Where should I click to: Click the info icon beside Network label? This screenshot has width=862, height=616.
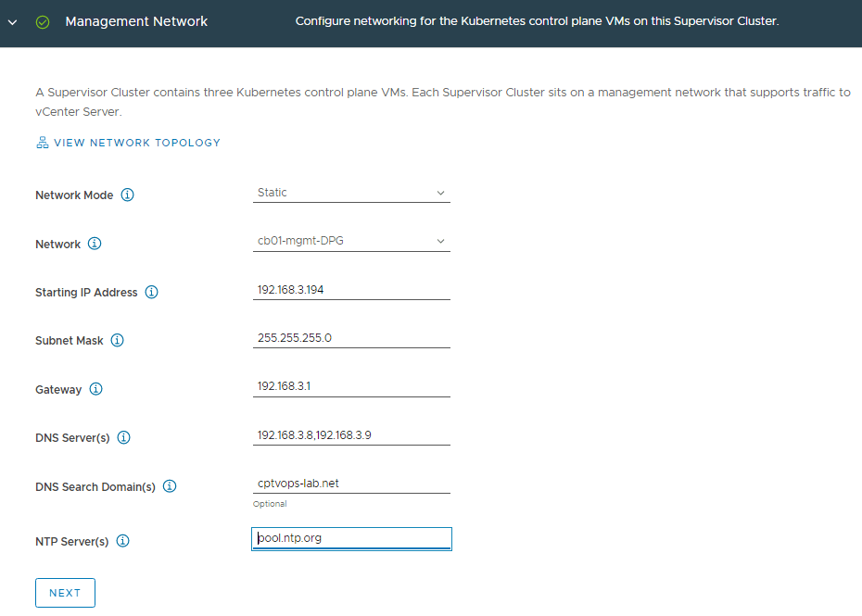click(95, 244)
